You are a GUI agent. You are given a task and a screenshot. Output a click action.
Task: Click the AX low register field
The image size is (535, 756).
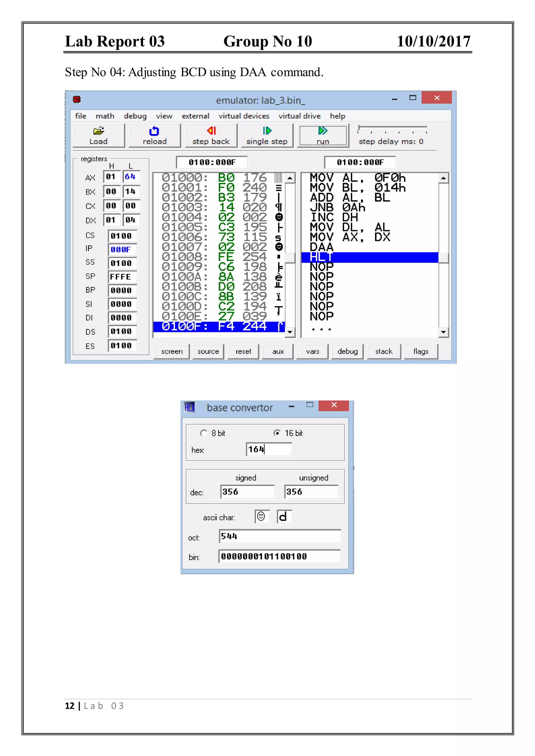(x=131, y=177)
